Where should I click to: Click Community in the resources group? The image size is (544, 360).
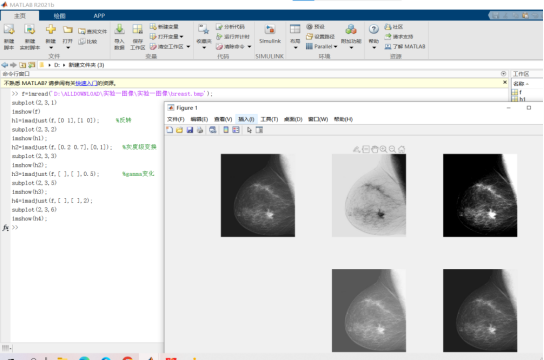[394, 27]
